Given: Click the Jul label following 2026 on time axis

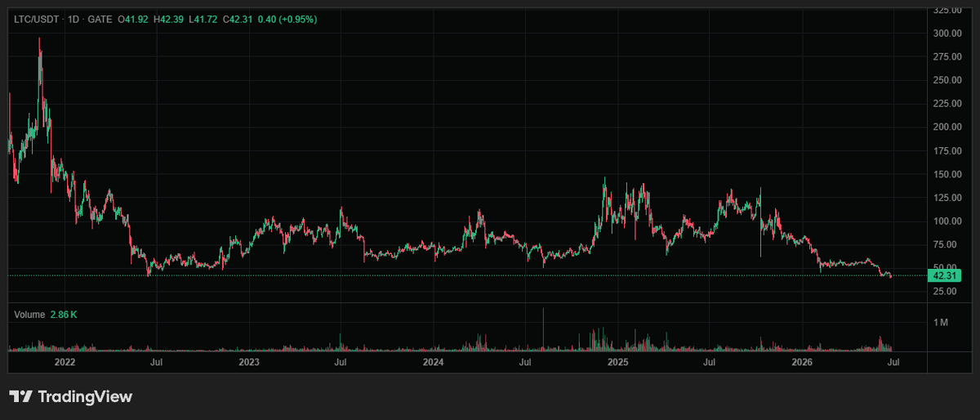Looking at the screenshot, I should click(894, 362).
